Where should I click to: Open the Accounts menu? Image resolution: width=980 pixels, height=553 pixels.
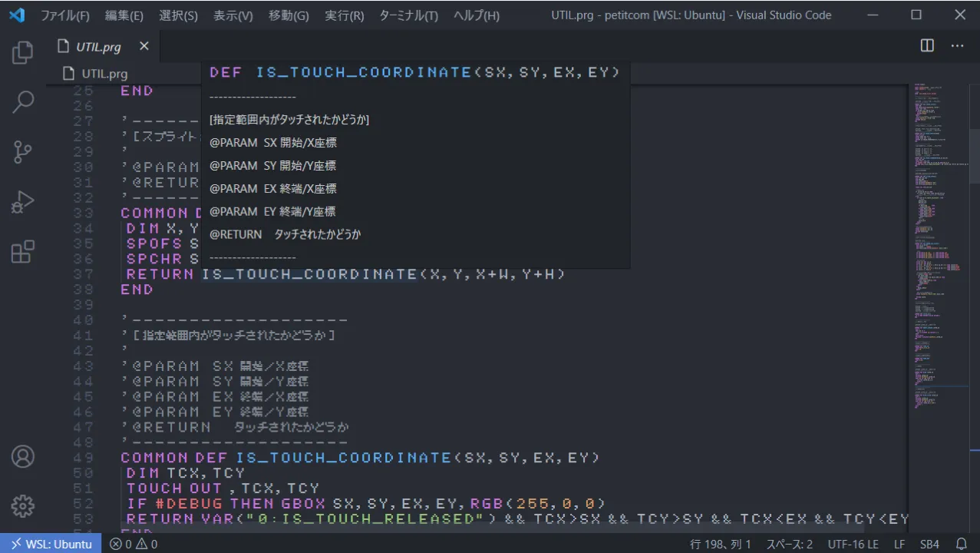click(23, 456)
